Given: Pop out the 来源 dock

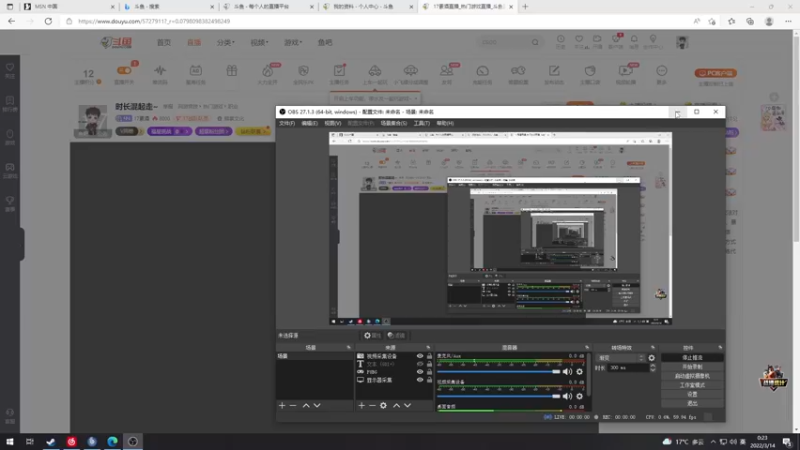Looking at the screenshot, I should tap(428, 347).
